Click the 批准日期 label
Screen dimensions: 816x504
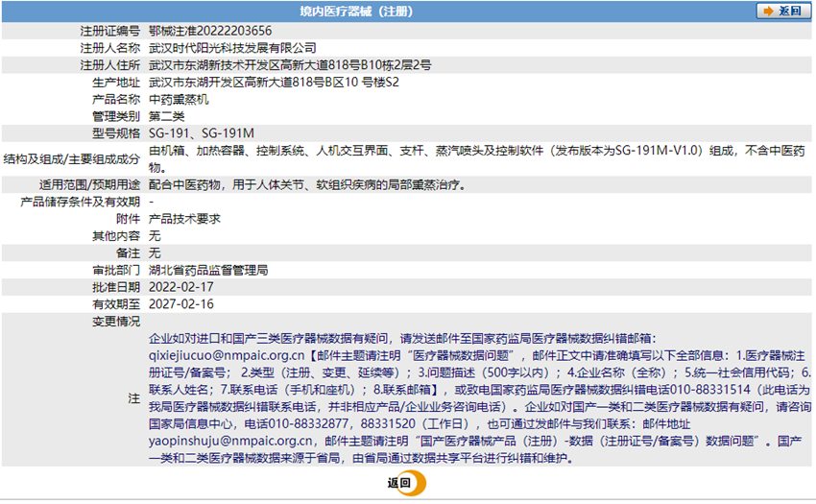click(116, 287)
